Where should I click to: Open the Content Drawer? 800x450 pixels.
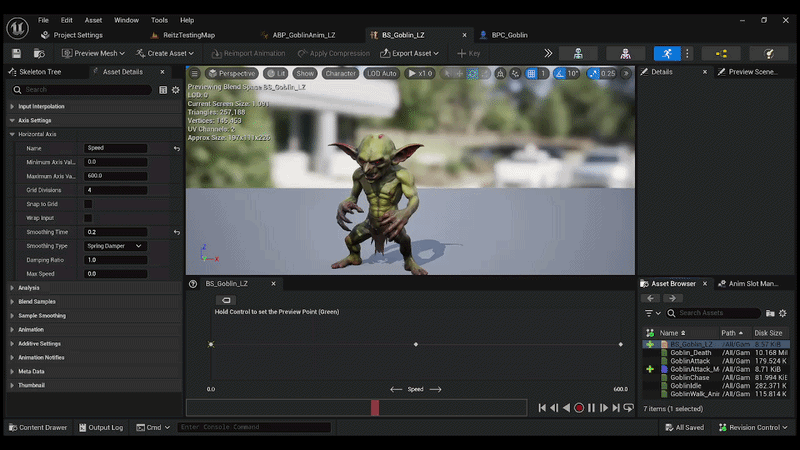tap(38, 428)
